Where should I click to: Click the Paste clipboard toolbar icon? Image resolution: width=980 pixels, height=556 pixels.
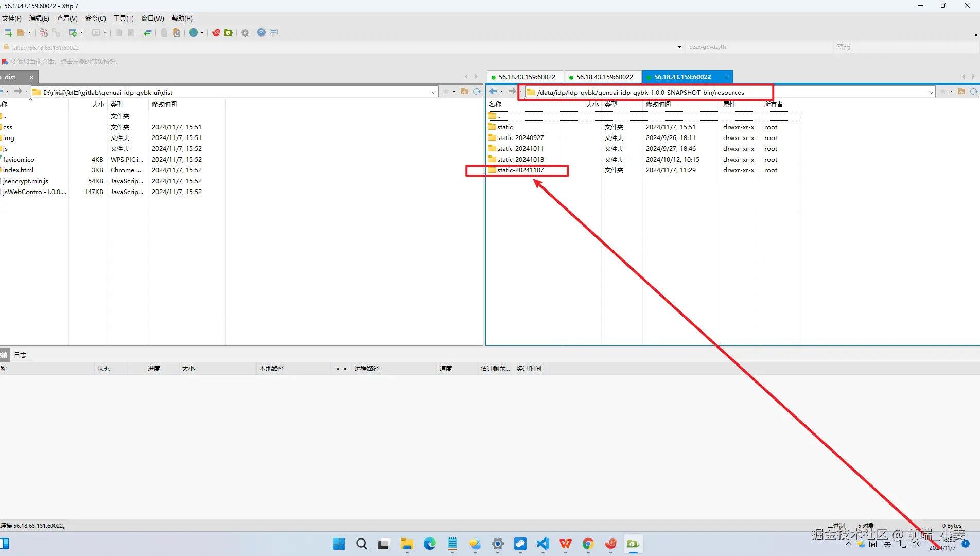[x=177, y=32]
